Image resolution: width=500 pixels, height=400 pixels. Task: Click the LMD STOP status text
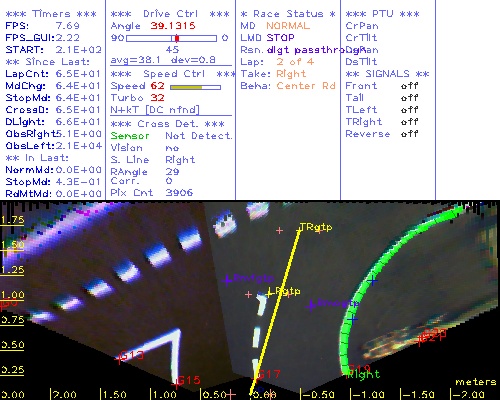tap(267, 38)
